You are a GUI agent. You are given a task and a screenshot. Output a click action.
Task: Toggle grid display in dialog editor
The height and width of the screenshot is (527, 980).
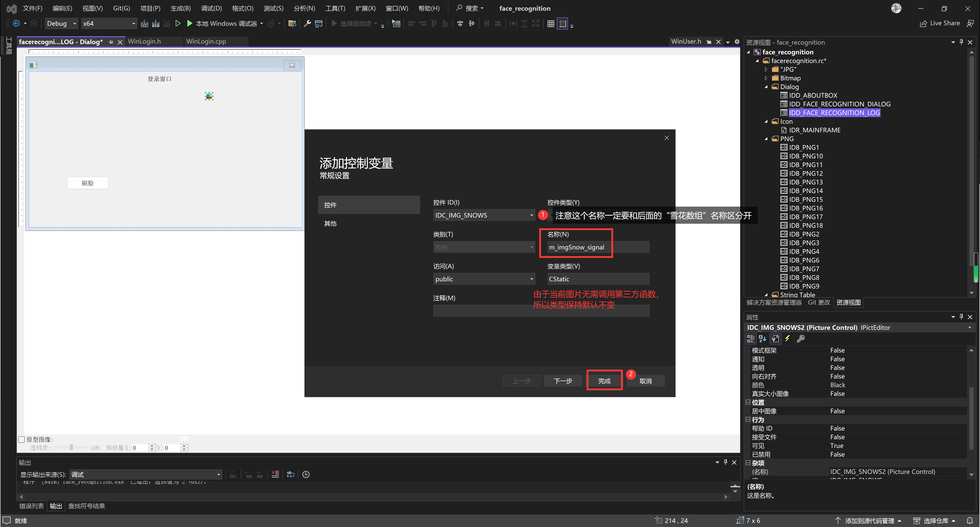[550, 24]
